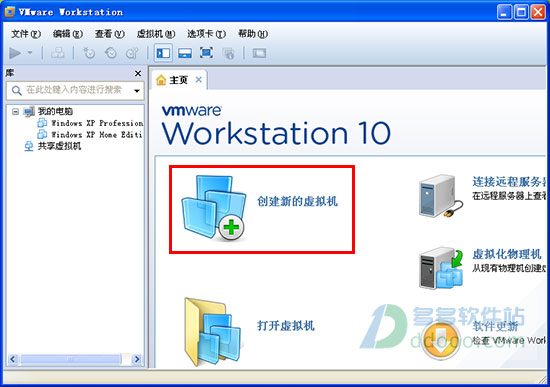Select 共享虚拟机 in the library tree

[59, 146]
